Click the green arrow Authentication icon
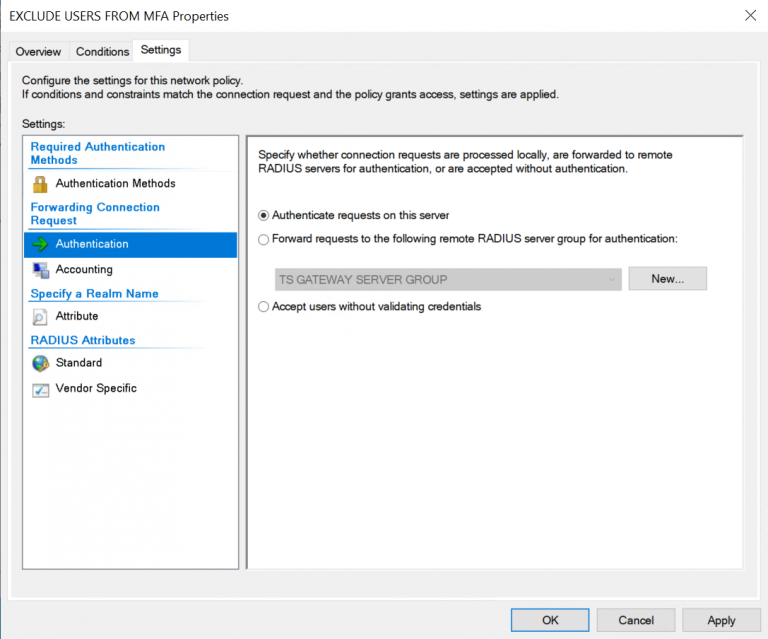Screen dimensions: 768x639 (x=40, y=244)
